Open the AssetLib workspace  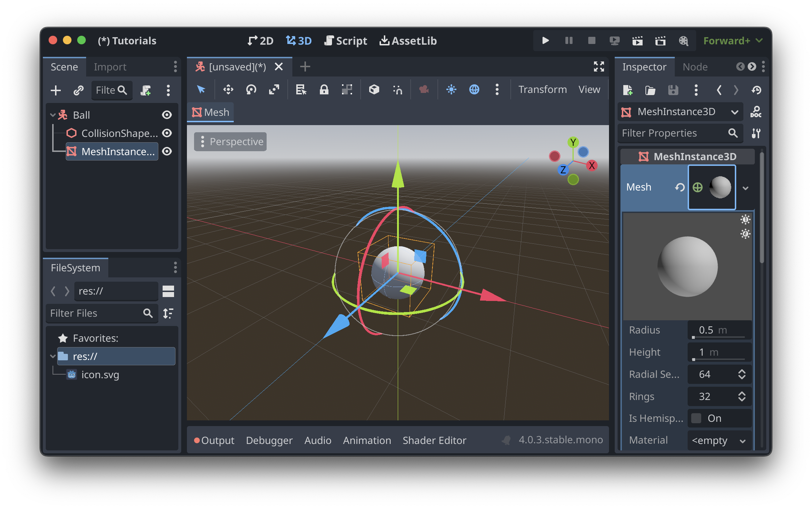[408, 41]
